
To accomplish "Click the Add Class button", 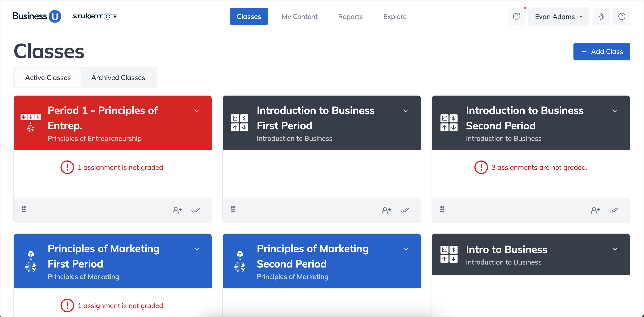I will click(602, 52).
